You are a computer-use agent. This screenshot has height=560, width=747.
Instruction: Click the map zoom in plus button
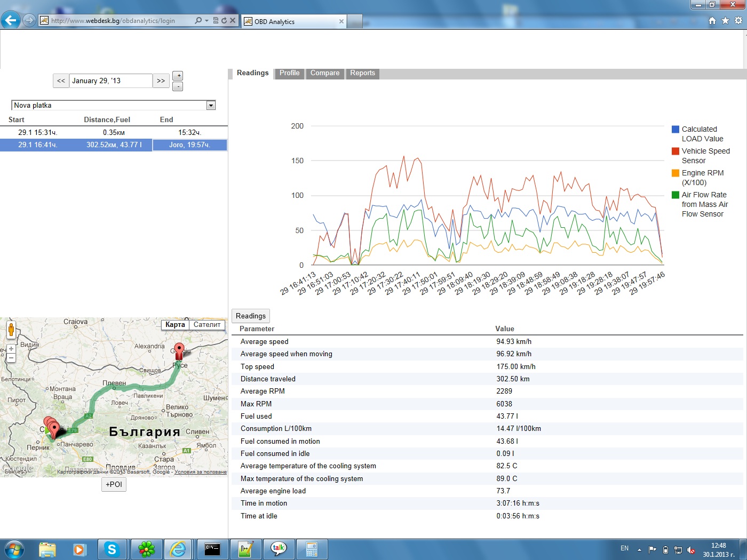pyautogui.click(x=11, y=349)
